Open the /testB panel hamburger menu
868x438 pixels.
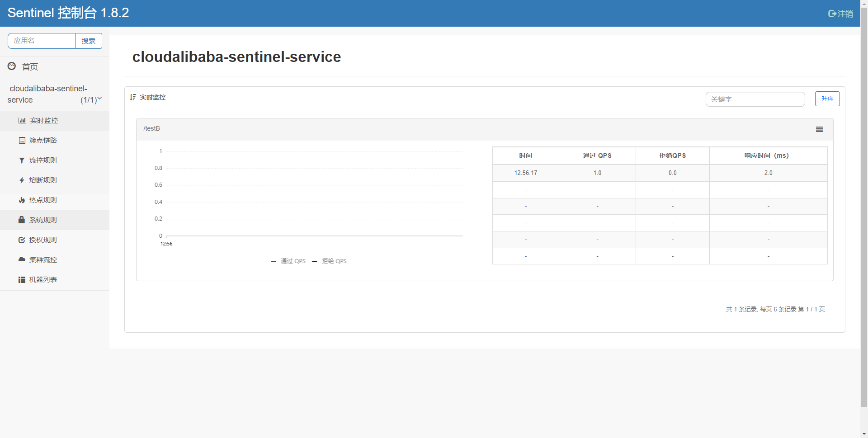tap(819, 129)
